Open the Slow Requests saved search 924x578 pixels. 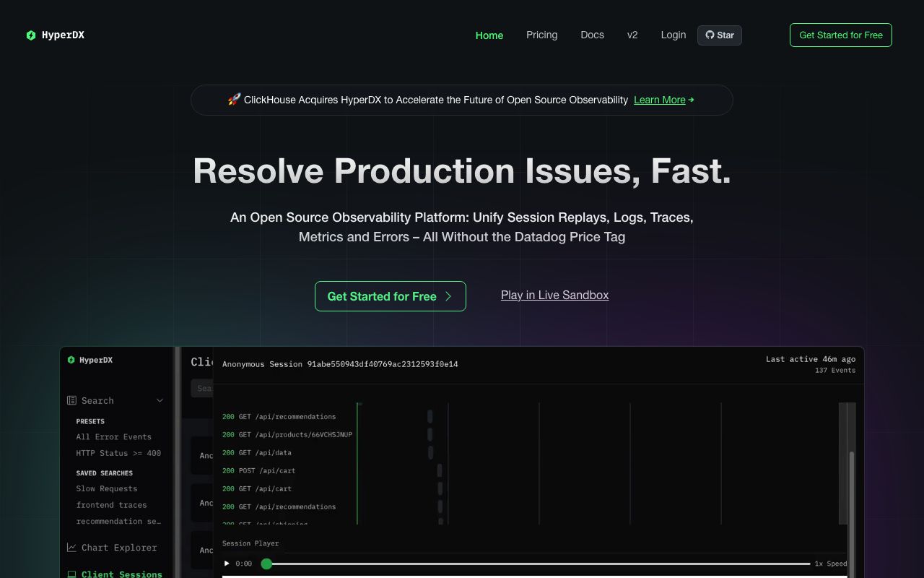pyautogui.click(x=107, y=488)
